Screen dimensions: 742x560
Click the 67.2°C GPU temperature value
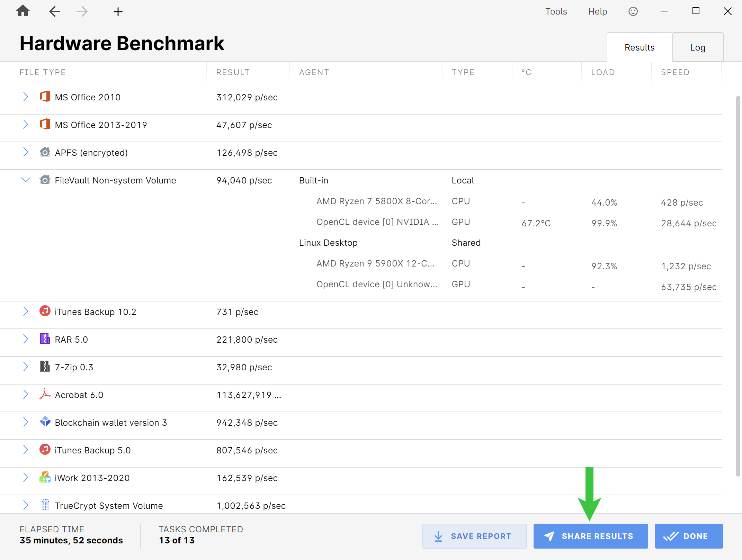click(536, 223)
